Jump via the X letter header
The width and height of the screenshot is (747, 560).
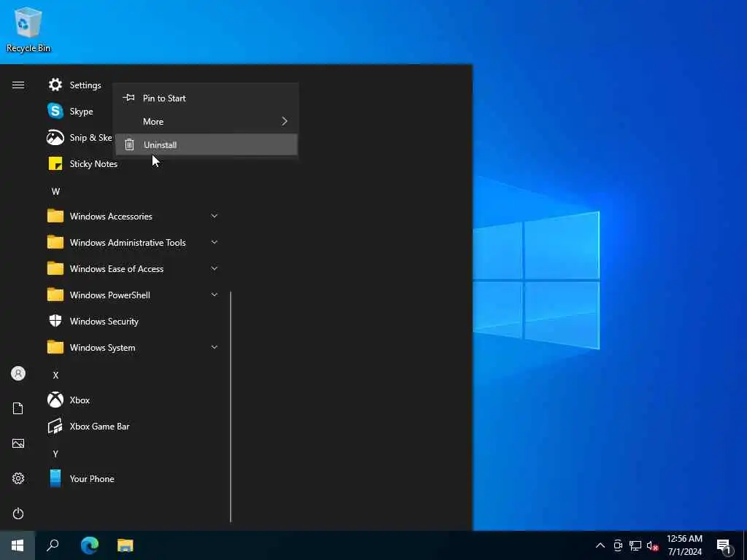click(55, 376)
